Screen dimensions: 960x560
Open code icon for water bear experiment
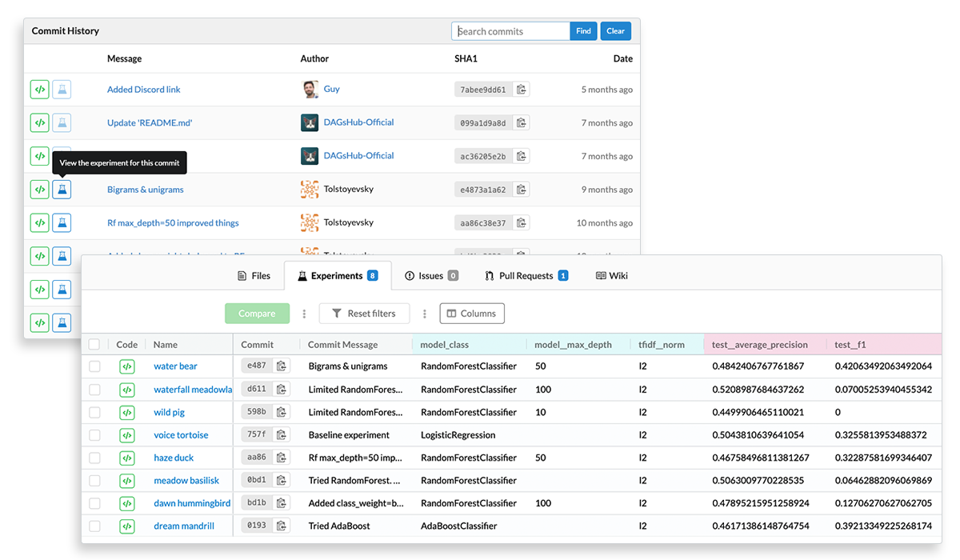126,366
